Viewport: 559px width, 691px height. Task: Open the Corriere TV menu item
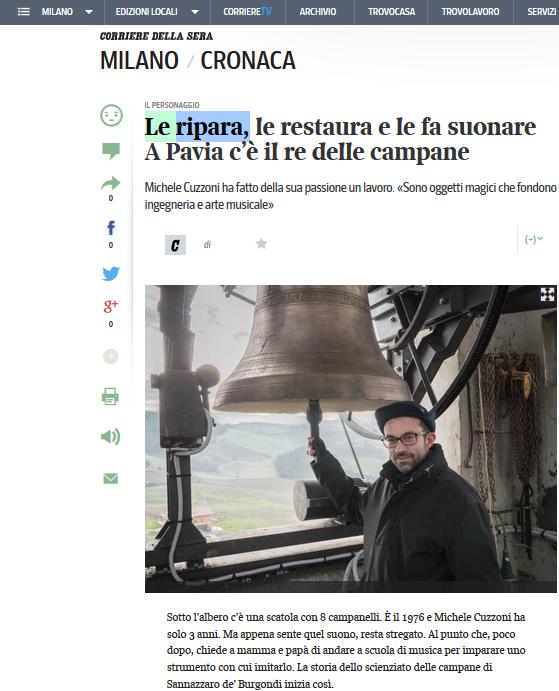coord(247,12)
